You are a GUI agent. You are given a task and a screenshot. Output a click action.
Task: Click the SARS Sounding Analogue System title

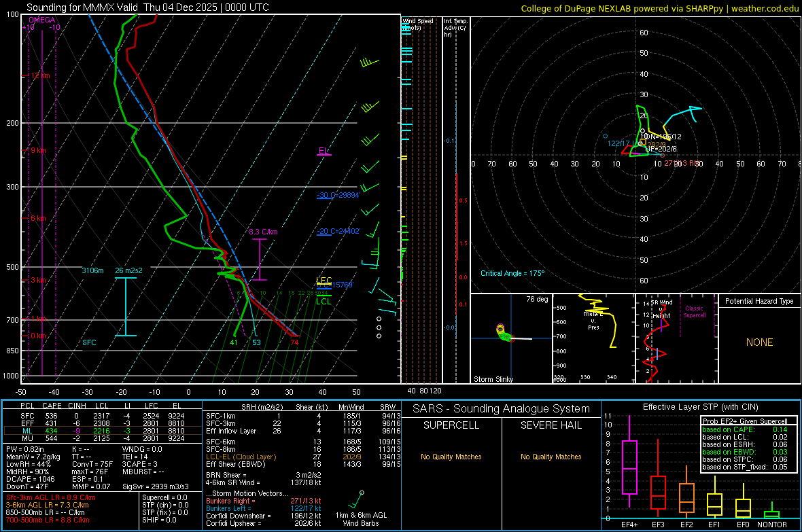click(502, 409)
